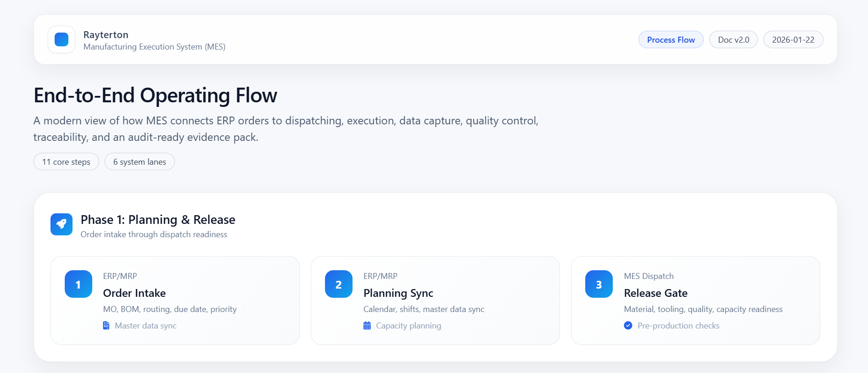
Task: Select the Process Flow pill
Action: point(671,40)
